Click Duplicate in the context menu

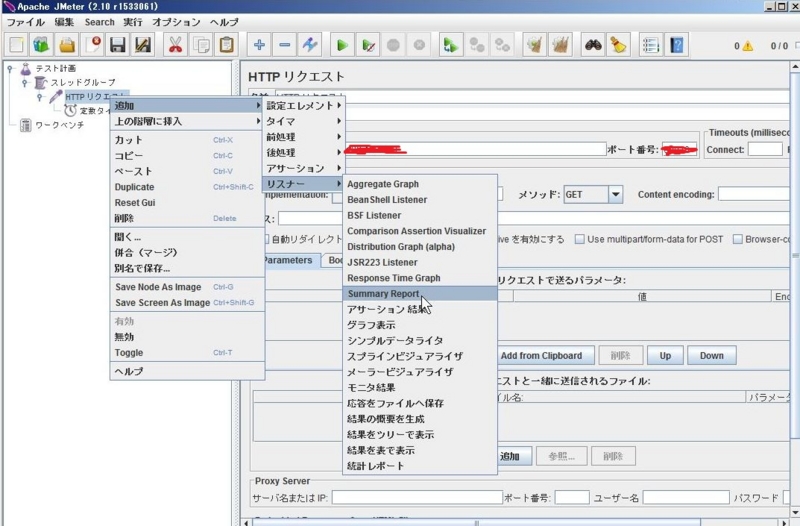click(187, 187)
